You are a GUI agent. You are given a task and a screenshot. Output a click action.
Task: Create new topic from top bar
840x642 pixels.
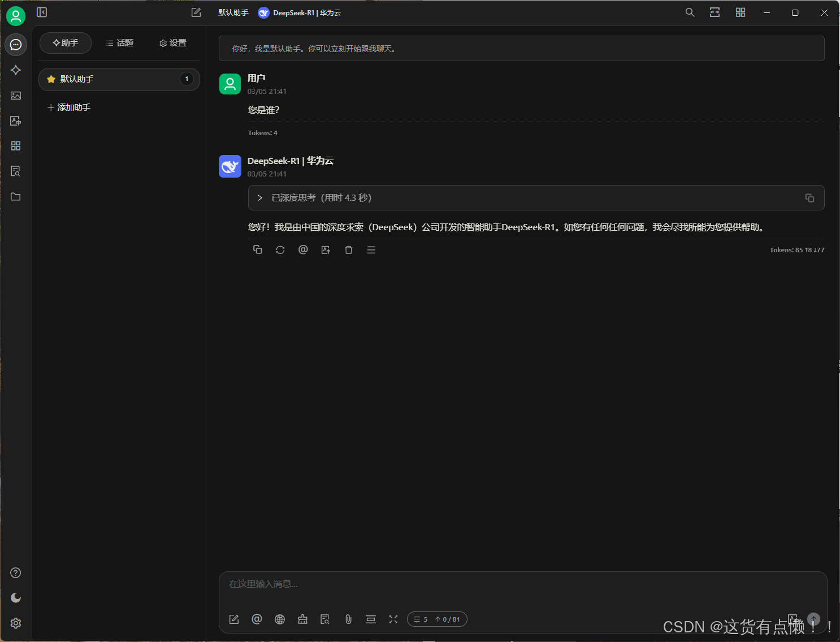tap(196, 12)
